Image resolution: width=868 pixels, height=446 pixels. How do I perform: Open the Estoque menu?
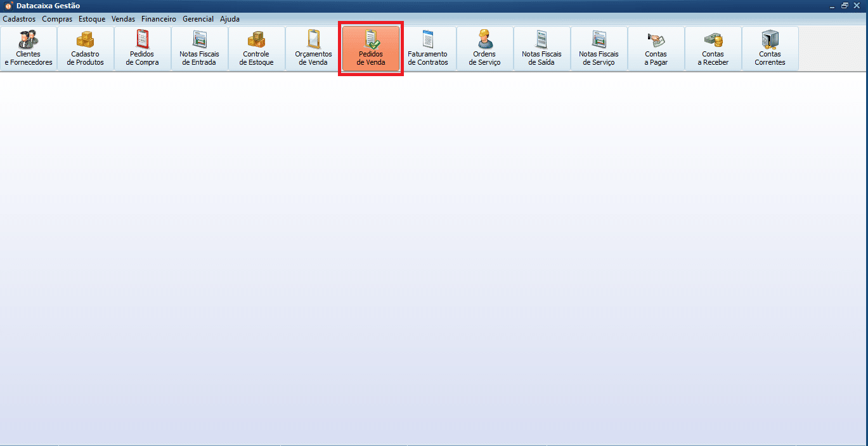[x=92, y=19]
